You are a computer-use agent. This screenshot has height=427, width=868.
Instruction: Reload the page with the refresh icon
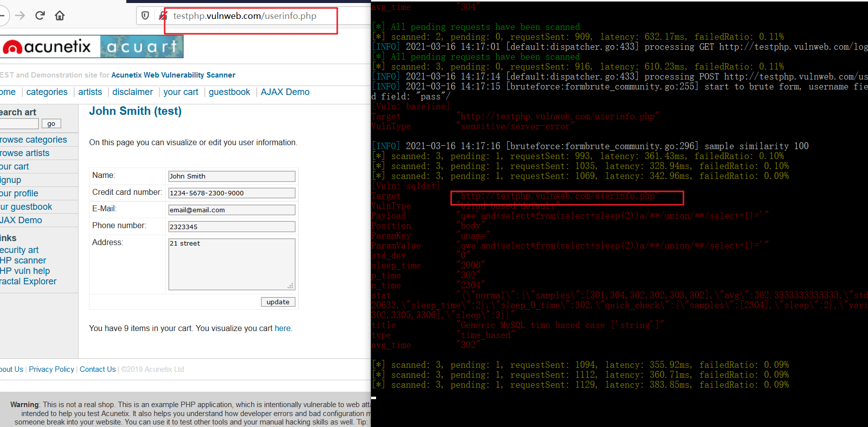point(40,15)
